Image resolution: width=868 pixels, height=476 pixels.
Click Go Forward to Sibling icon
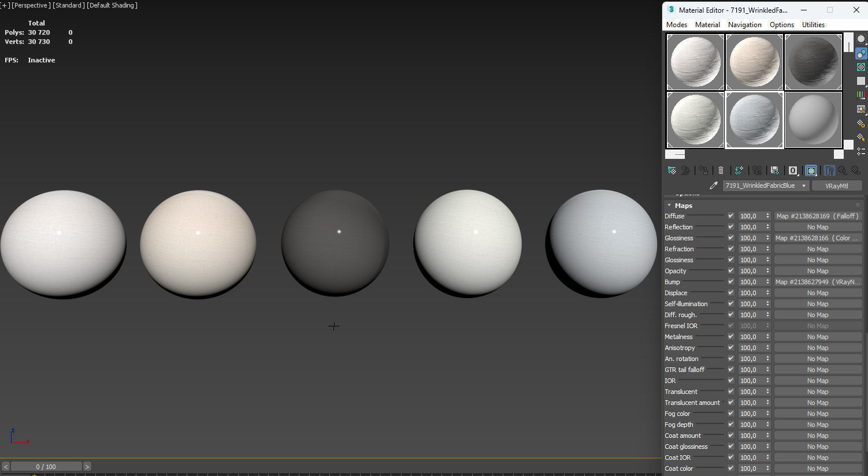pyautogui.click(x=856, y=170)
